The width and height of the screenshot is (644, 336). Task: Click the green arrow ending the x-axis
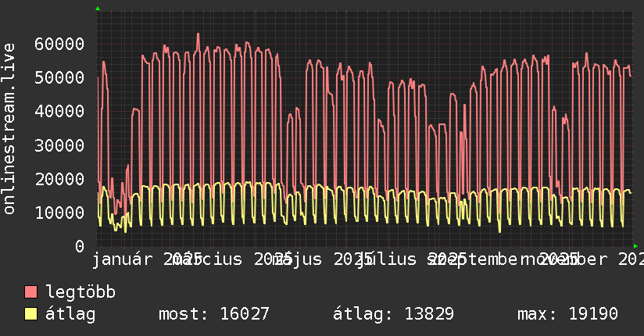[639, 246]
